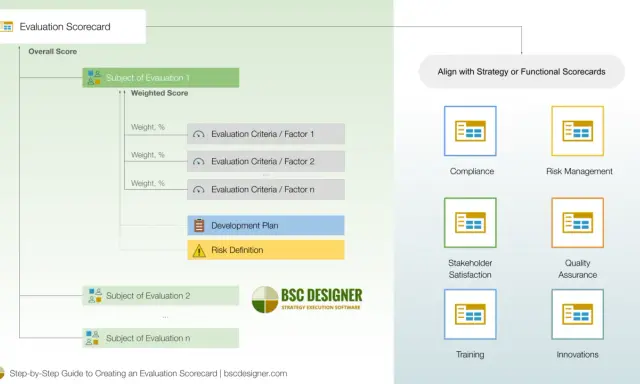Click the Subject of Evaluation n people icon
Screen dimensions: 640x384
[x=93, y=338]
